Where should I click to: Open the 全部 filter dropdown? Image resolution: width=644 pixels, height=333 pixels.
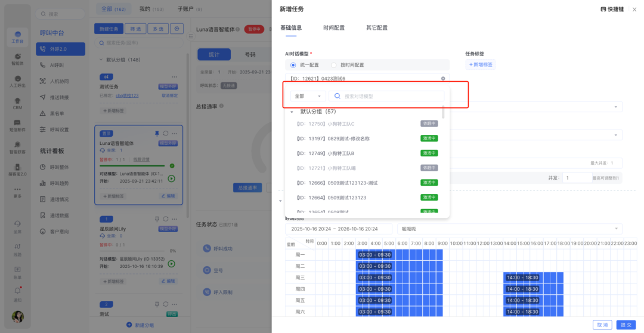pyautogui.click(x=308, y=96)
